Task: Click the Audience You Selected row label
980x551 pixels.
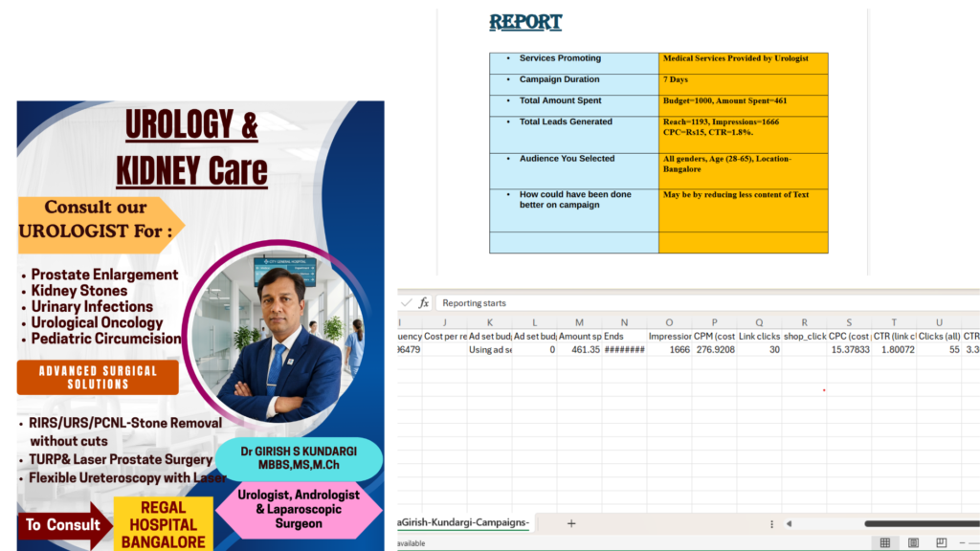Action: click(567, 159)
